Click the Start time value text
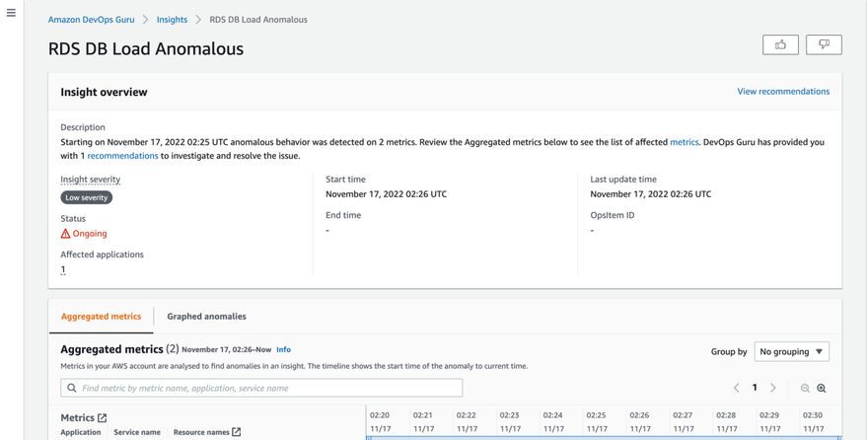 pos(386,194)
